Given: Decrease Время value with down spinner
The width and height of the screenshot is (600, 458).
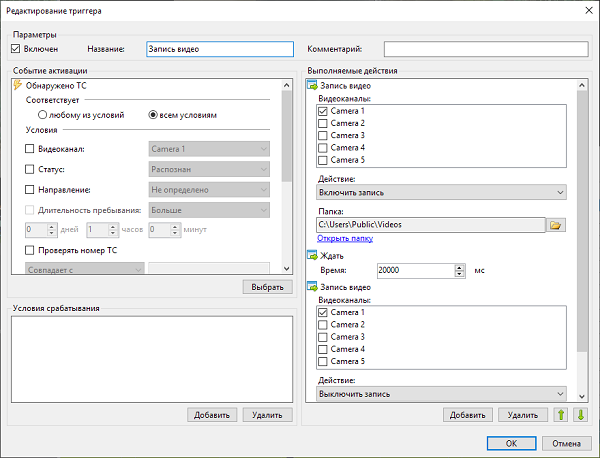Looking at the screenshot, I should coord(460,274).
